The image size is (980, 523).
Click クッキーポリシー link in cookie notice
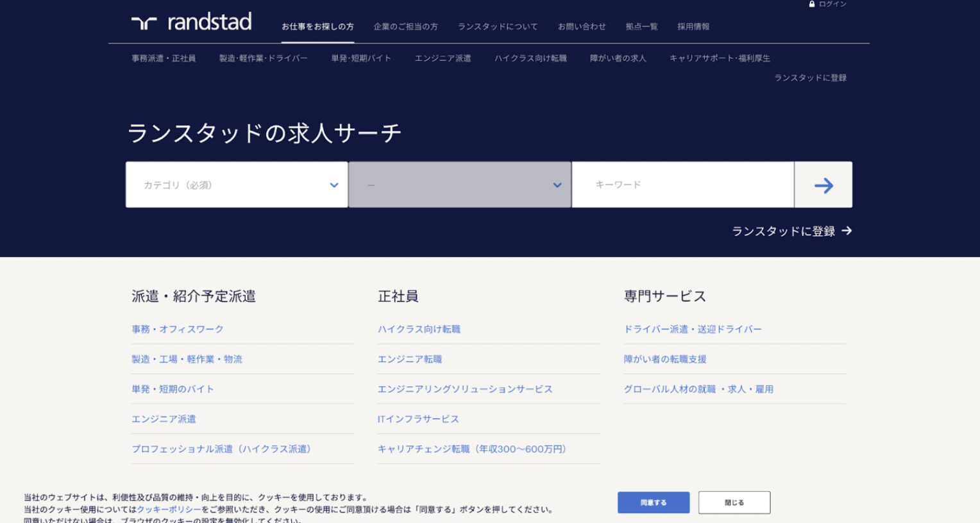point(169,510)
